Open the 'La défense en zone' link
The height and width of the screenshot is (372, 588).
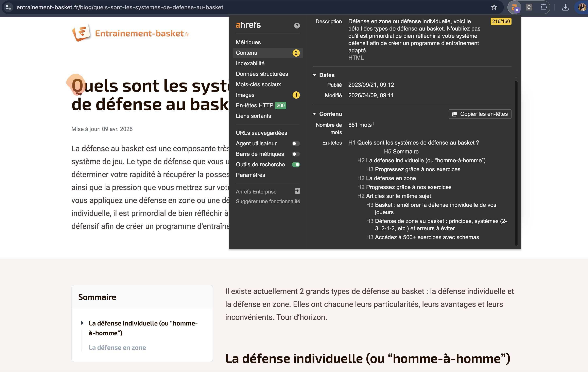point(117,347)
